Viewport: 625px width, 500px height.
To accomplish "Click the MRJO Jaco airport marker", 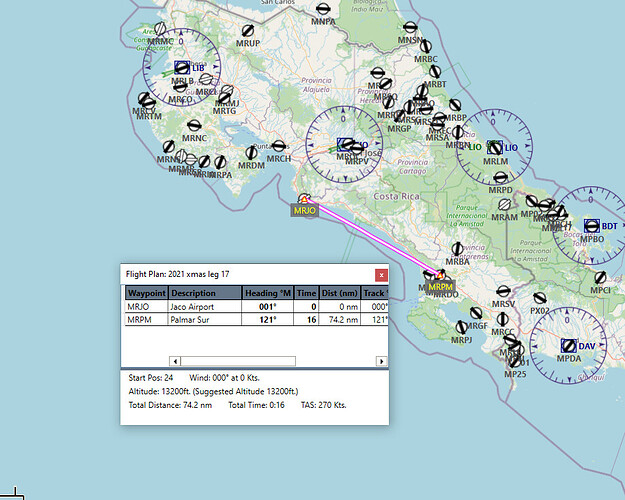I will pos(305,199).
